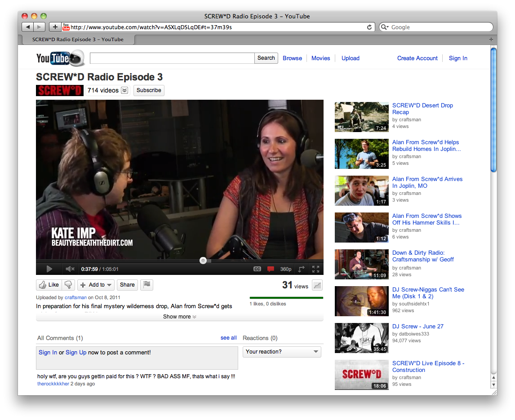Viewport: 515px width, 420px height.
Task: Dislike the video with thumbs down icon
Action: click(x=68, y=285)
